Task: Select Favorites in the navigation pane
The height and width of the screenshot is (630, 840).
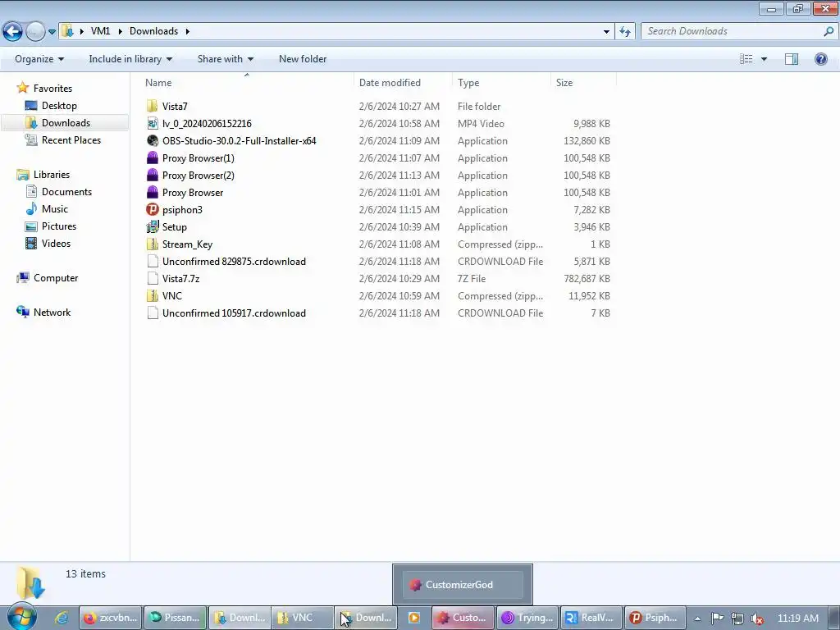Action: pos(52,89)
